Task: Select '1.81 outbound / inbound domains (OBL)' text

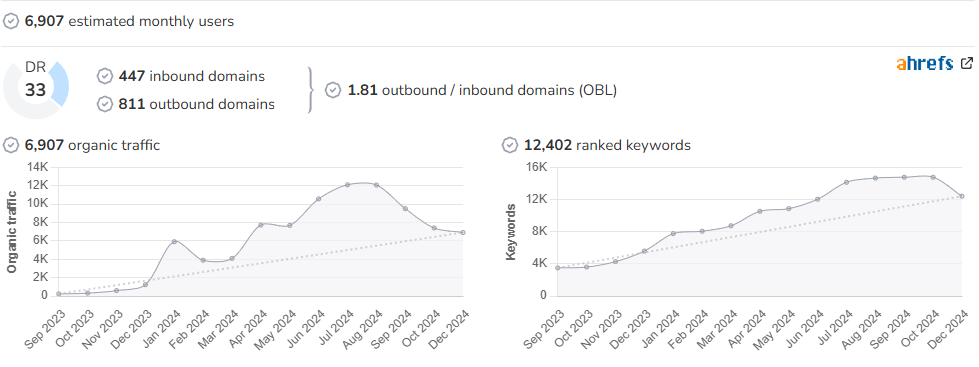Action: [x=482, y=90]
